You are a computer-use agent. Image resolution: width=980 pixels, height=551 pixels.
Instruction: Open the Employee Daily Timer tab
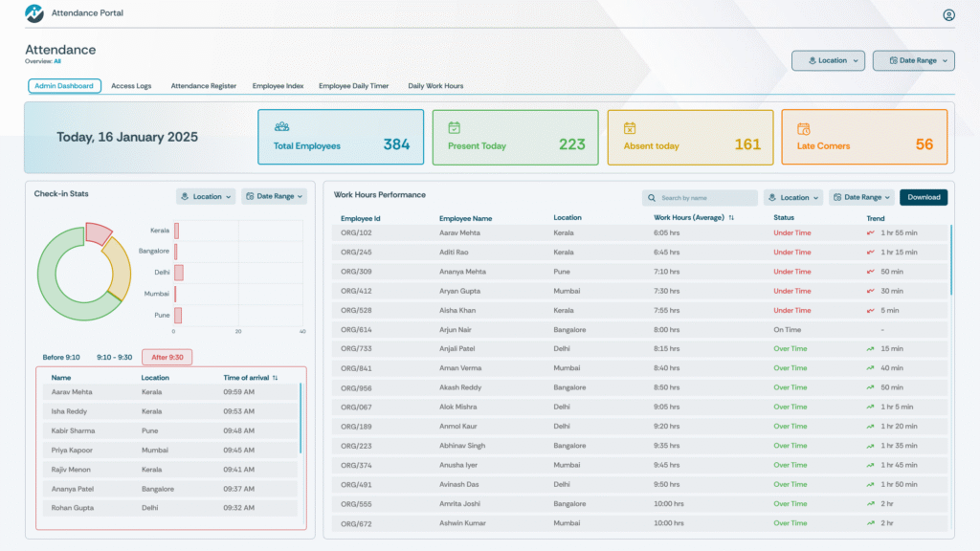pyautogui.click(x=353, y=86)
